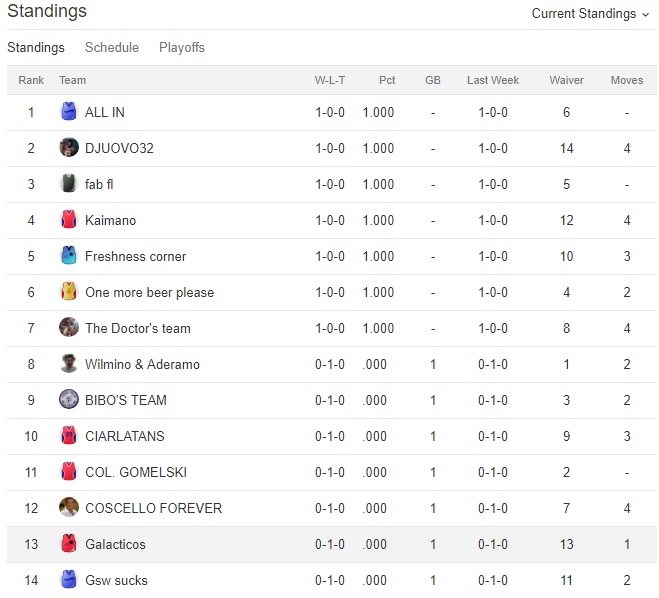
Task: Click Kaimano's red jersey icon
Action: [x=69, y=220]
